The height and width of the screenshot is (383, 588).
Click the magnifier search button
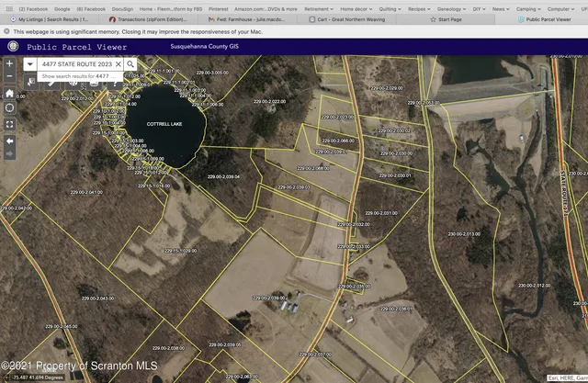(131, 64)
